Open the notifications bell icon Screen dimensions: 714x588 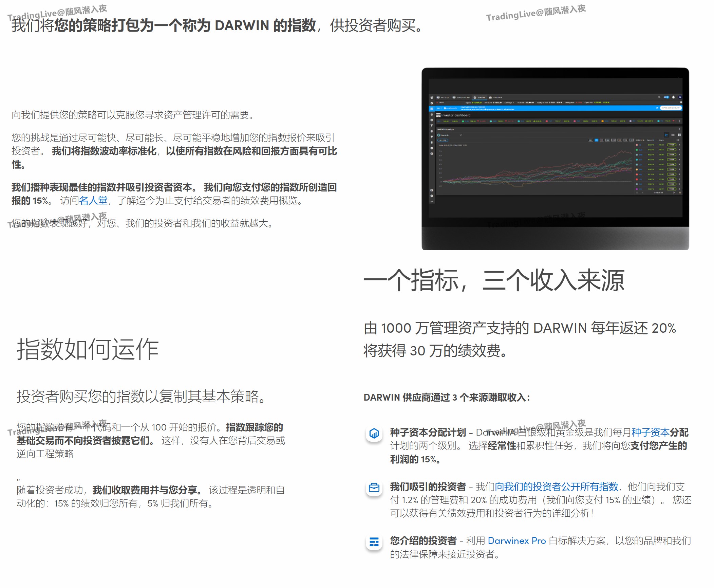point(673,97)
